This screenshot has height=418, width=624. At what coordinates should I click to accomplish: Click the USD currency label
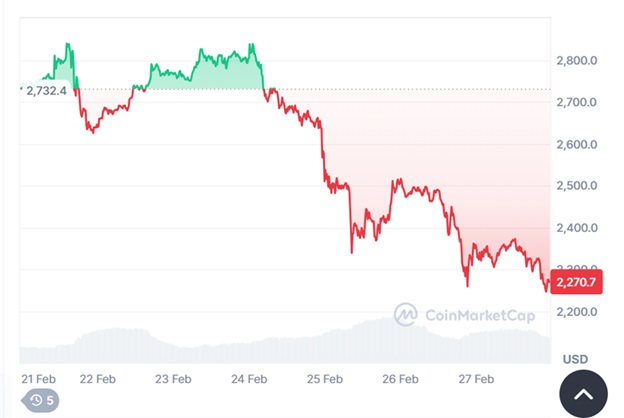[x=576, y=358]
